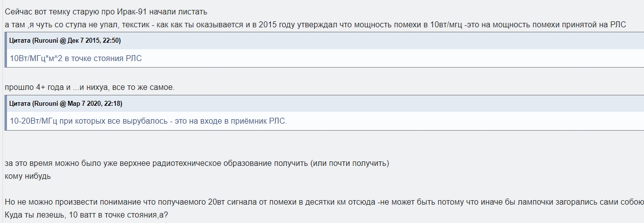
Task: Click the word 'Цитата' in the first quote header
Action: (x=19, y=41)
